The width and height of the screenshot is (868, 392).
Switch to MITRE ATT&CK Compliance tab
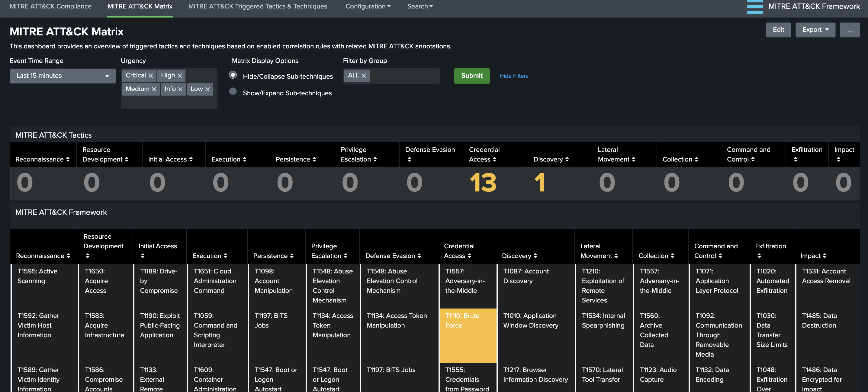tap(50, 6)
